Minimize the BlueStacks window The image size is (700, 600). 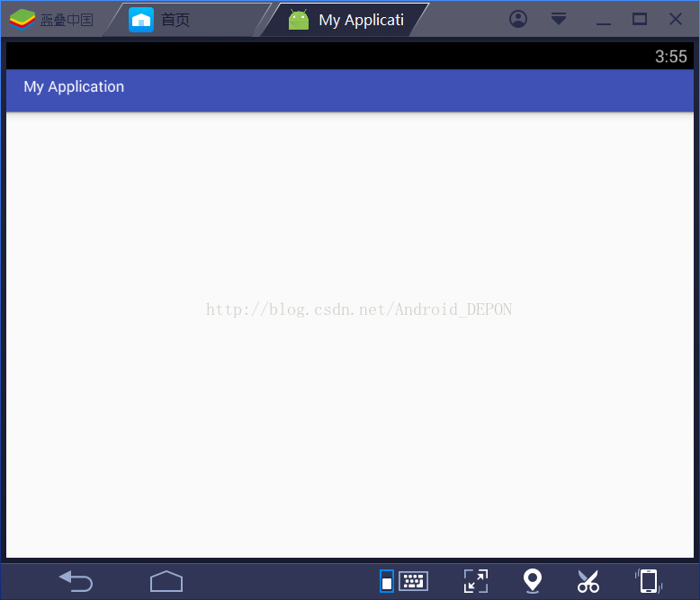coord(603,23)
